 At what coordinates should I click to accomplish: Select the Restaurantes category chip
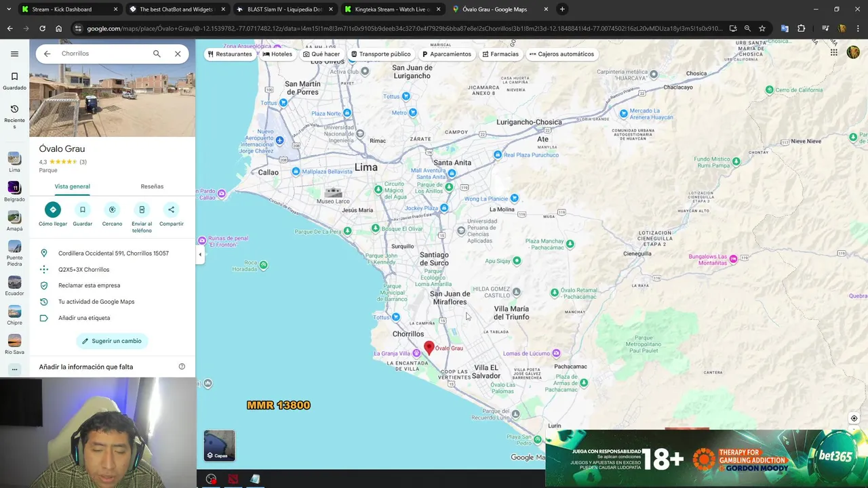coord(230,54)
